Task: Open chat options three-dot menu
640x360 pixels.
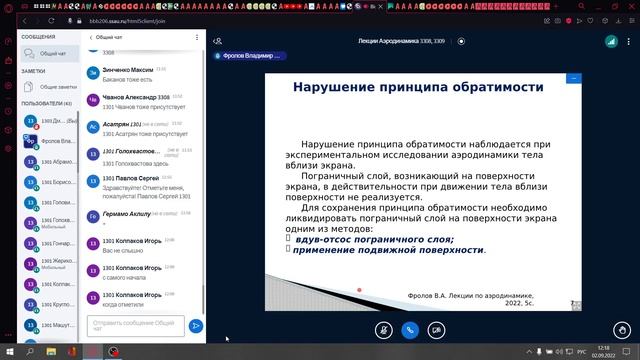Action: (x=197, y=37)
